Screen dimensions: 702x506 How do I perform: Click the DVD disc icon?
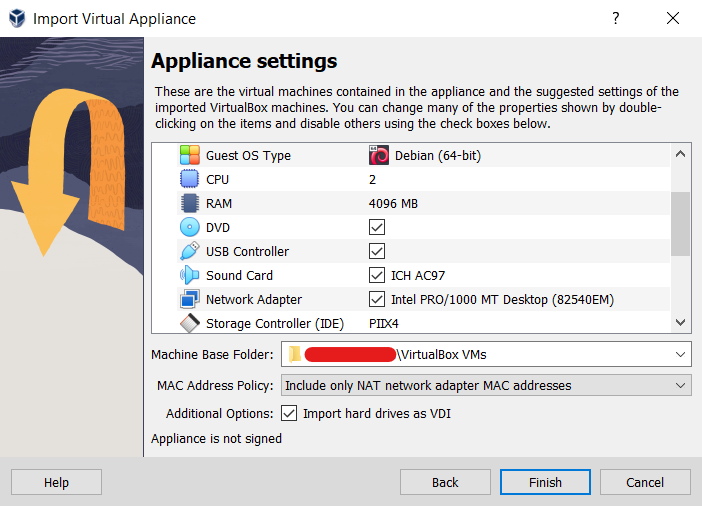click(x=190, y=228)
